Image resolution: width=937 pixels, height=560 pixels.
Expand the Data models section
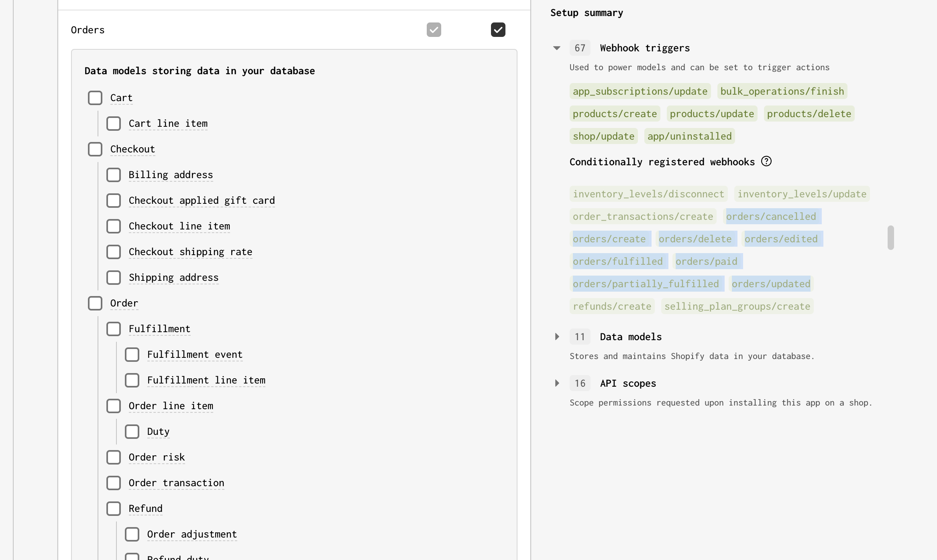557,337
